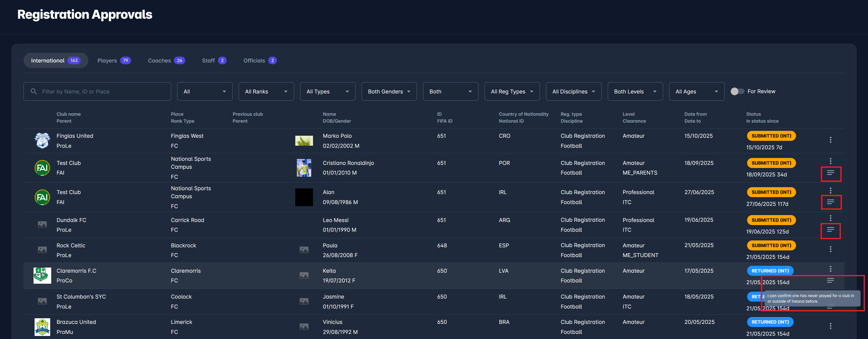Open comment icon on Leo Messi row
The image size is (868, 339).
[x=830, y=230]
